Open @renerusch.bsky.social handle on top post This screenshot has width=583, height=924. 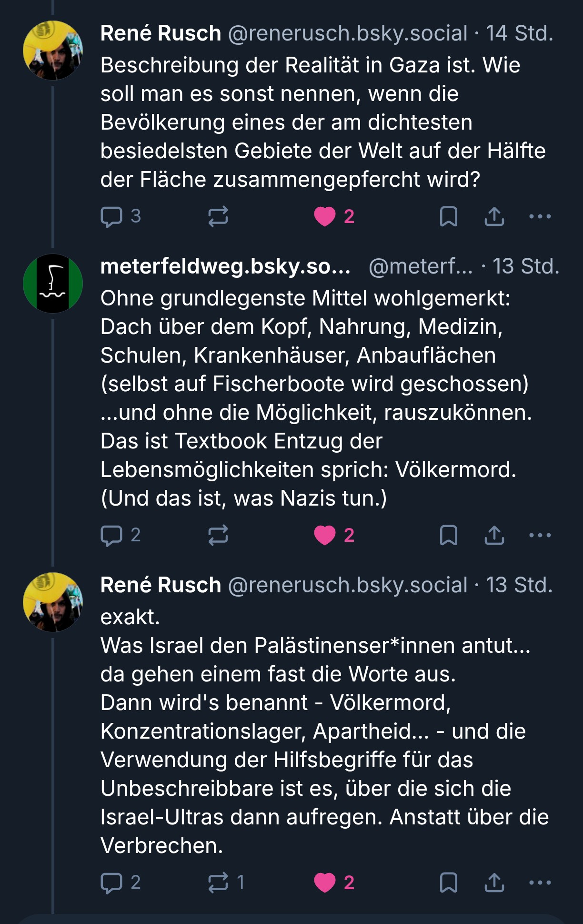348,33
